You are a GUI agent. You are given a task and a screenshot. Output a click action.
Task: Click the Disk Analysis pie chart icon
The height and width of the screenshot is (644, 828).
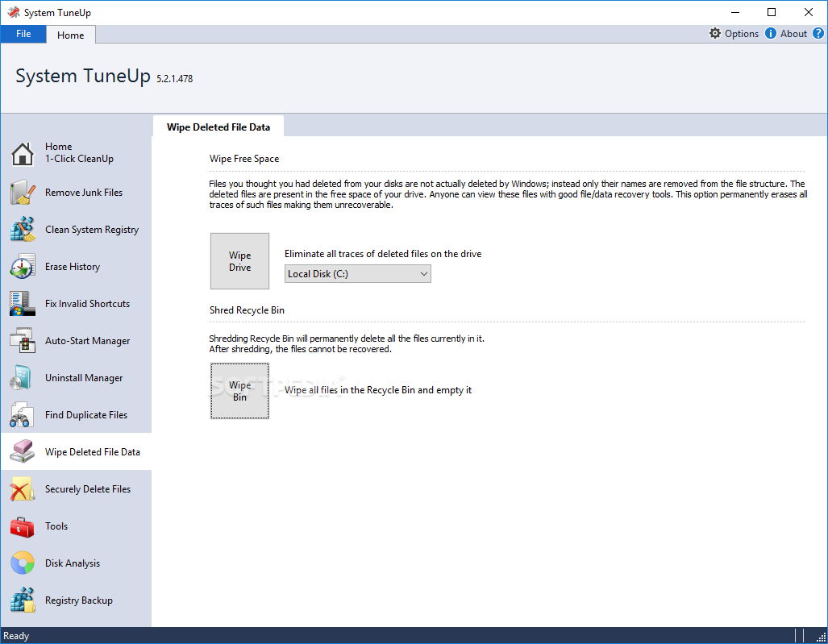[23, 563]
